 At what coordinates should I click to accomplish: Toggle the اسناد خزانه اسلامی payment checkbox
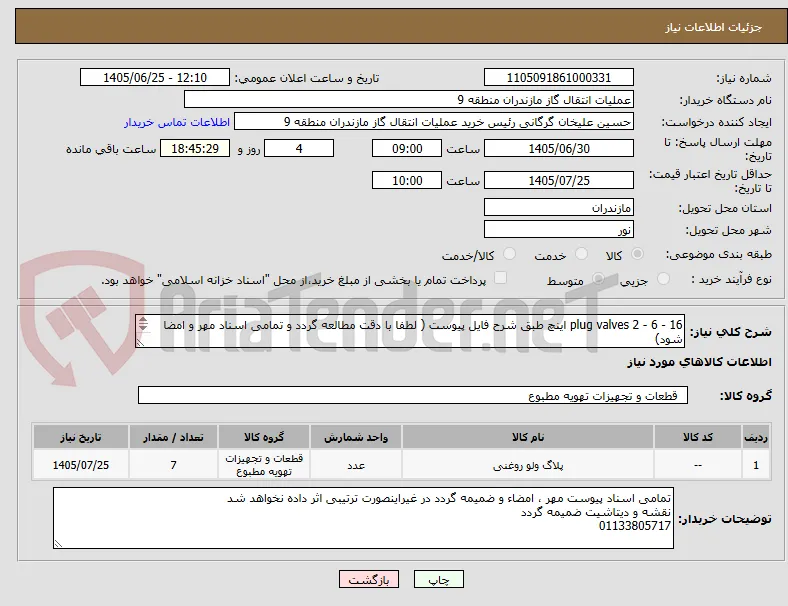coord(501,278)
